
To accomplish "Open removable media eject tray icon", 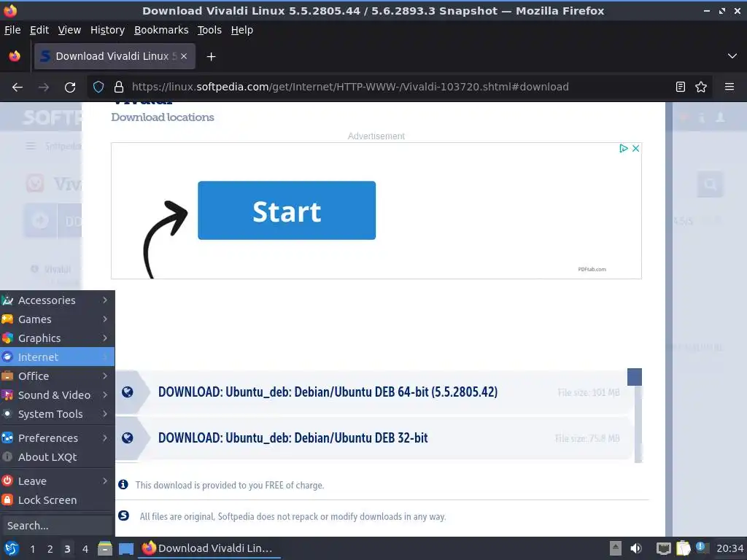I will pyautogui.click(x=616, y=548).
